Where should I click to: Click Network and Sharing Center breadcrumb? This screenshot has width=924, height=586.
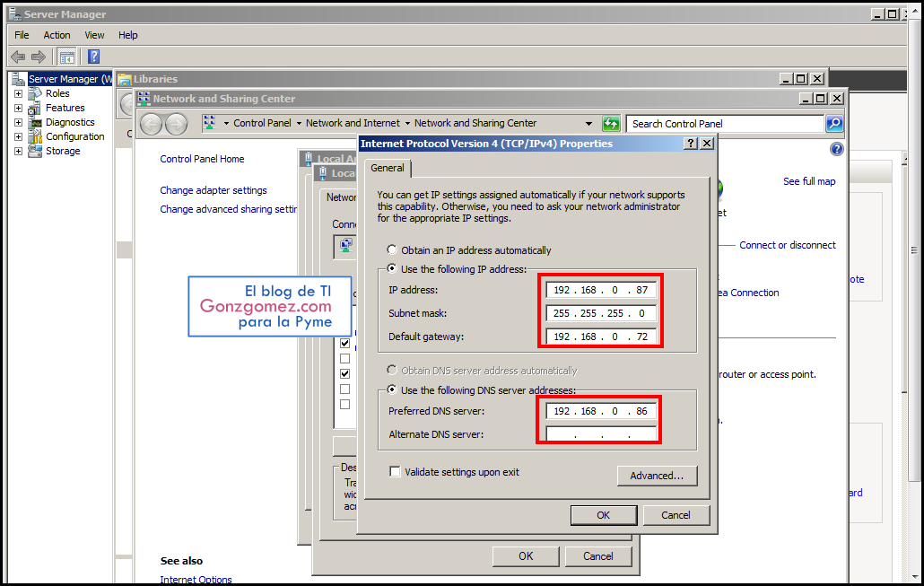(475, 123)
